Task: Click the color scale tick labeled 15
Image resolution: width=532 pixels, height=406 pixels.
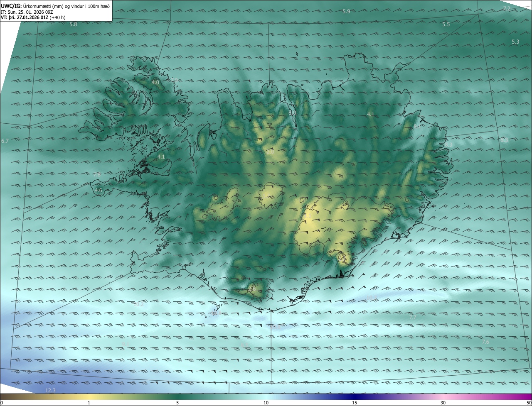Action: [355, 403]
